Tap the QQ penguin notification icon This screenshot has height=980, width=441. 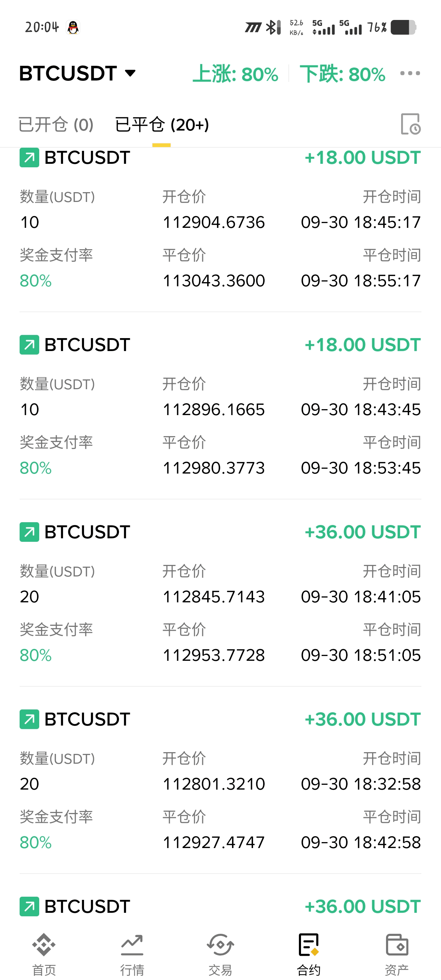(x=73, y=27)
